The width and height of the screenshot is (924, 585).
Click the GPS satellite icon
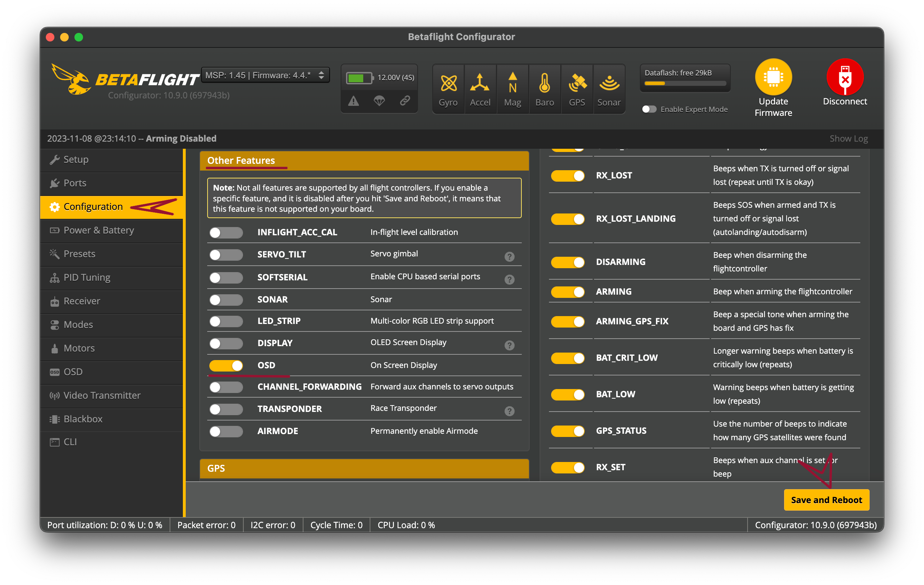point(577,89)
